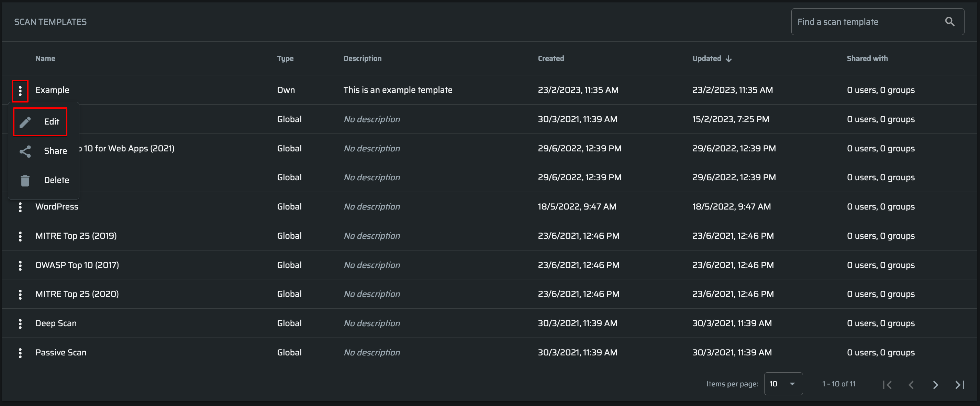Jump to the last page
The image size is (980, 406).
(959, 384)
